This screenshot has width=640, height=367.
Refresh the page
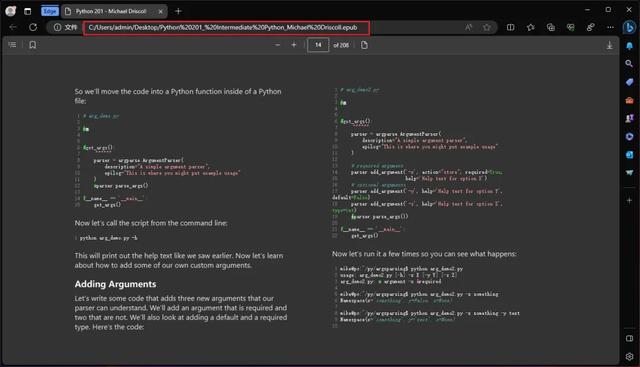click(33, 27)
